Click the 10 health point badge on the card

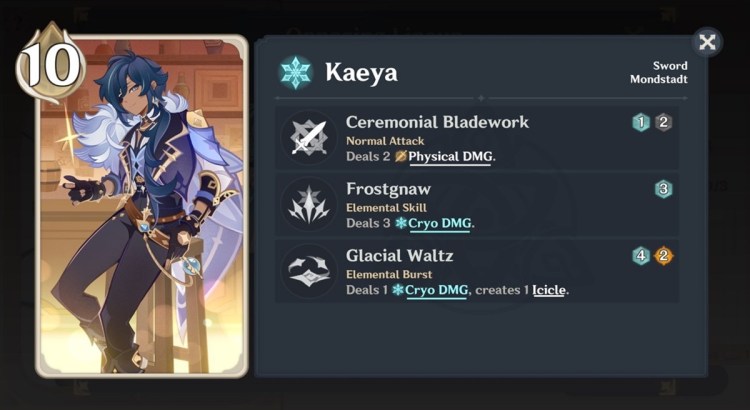point(50,62)
